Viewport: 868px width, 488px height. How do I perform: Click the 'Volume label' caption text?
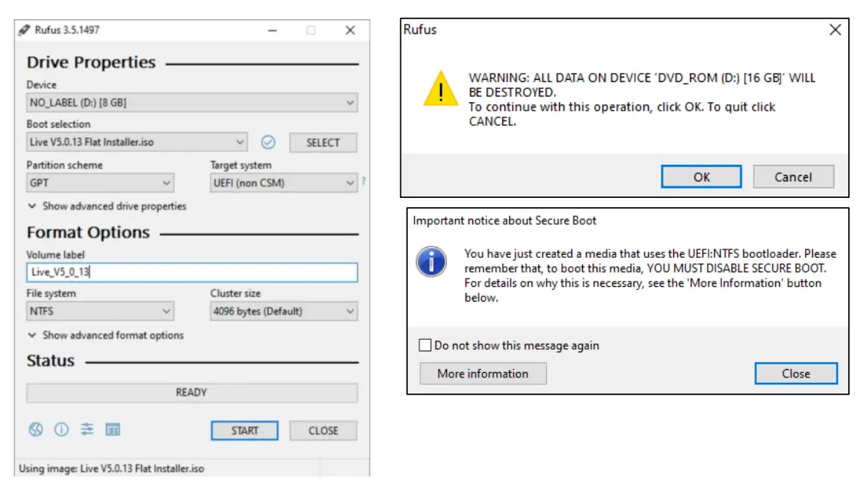(55, 255)
